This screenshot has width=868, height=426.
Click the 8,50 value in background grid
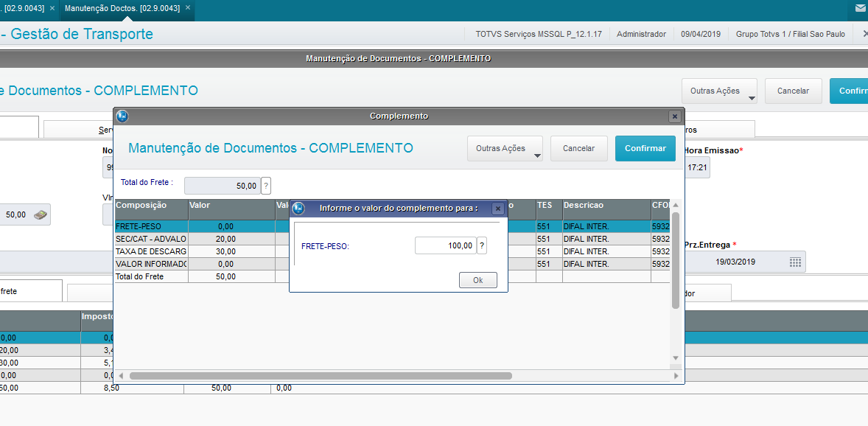coord(112,388)
